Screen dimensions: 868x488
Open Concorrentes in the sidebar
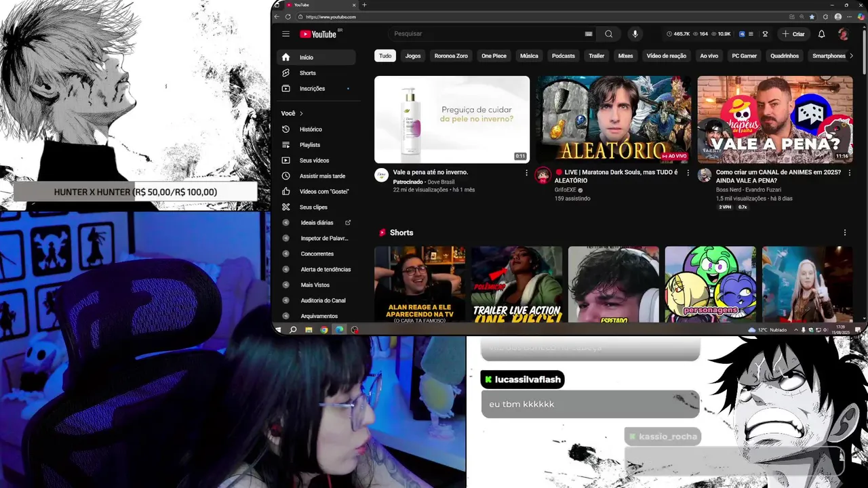[x=317, y=254]
